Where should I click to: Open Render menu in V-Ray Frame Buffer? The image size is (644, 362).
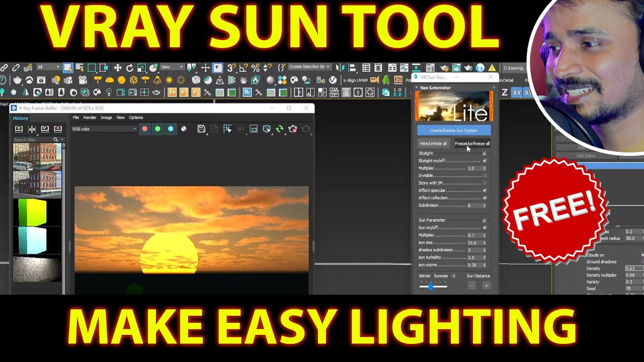pyautogui.click(x=90, y=118)
